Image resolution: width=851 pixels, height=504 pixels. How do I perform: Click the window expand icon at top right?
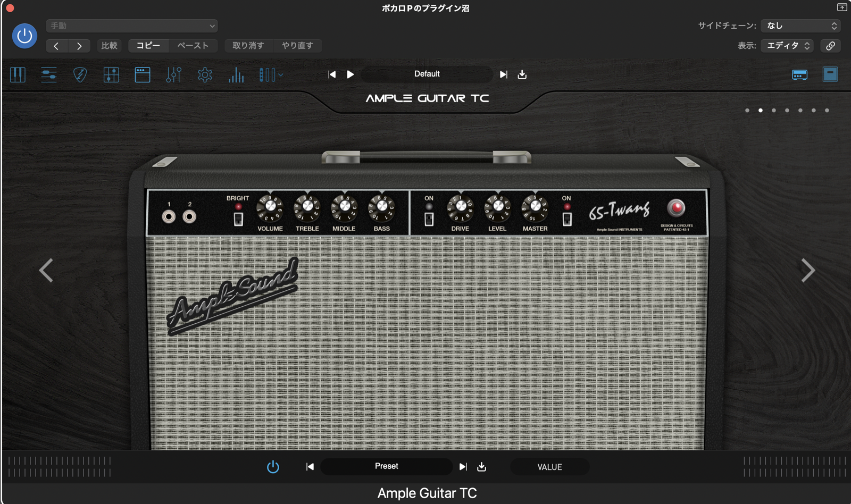pos(842,7)
